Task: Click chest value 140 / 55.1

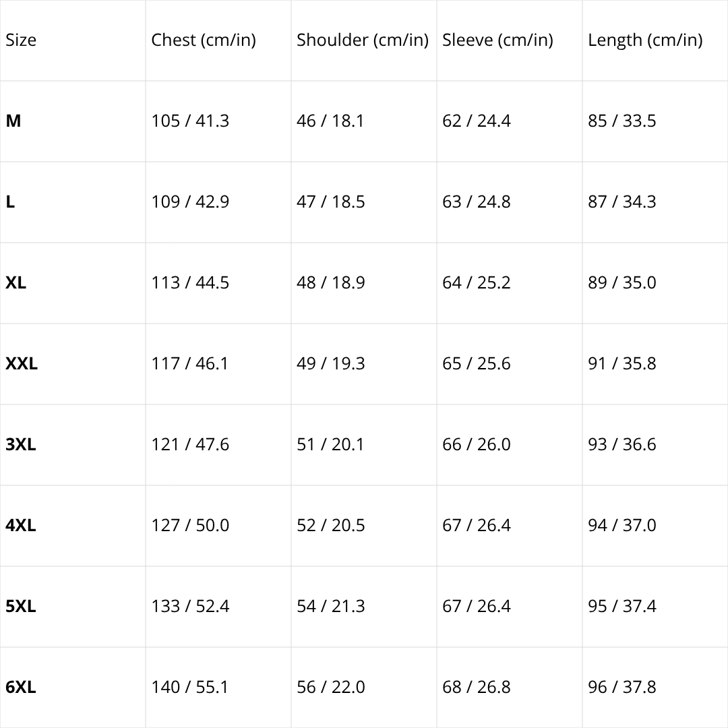Action: 190,688
